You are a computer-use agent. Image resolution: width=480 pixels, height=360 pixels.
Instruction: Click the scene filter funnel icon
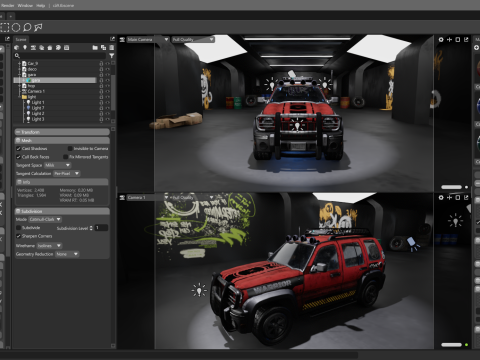112,56
